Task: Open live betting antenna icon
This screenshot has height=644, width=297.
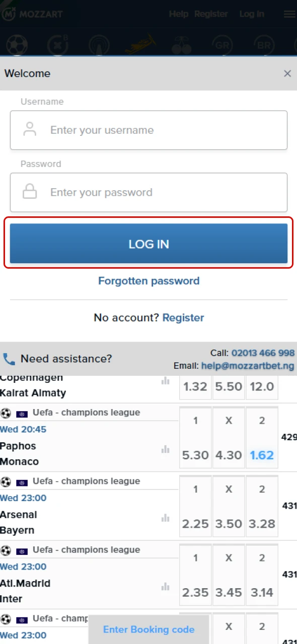Action: pos(99,45)
